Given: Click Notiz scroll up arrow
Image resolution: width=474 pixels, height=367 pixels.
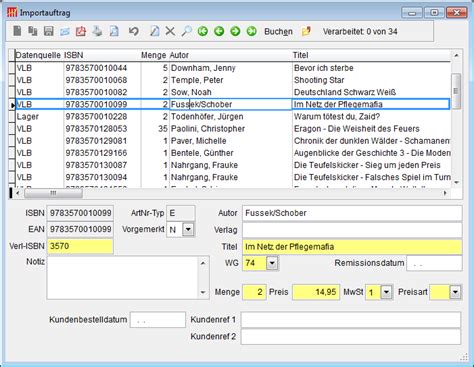Looking at the screenshot, I should coord(203,263).
